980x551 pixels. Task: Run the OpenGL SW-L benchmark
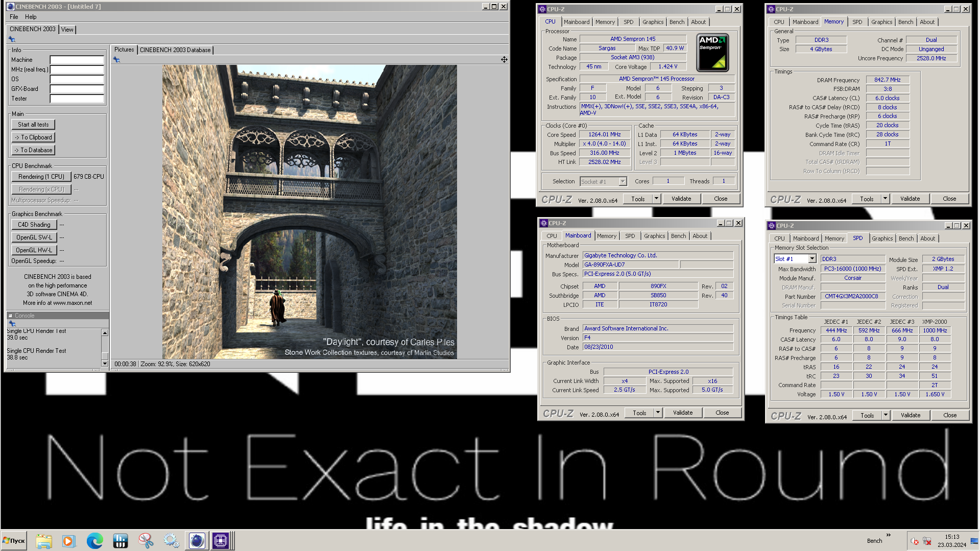[x=34, y=237]
